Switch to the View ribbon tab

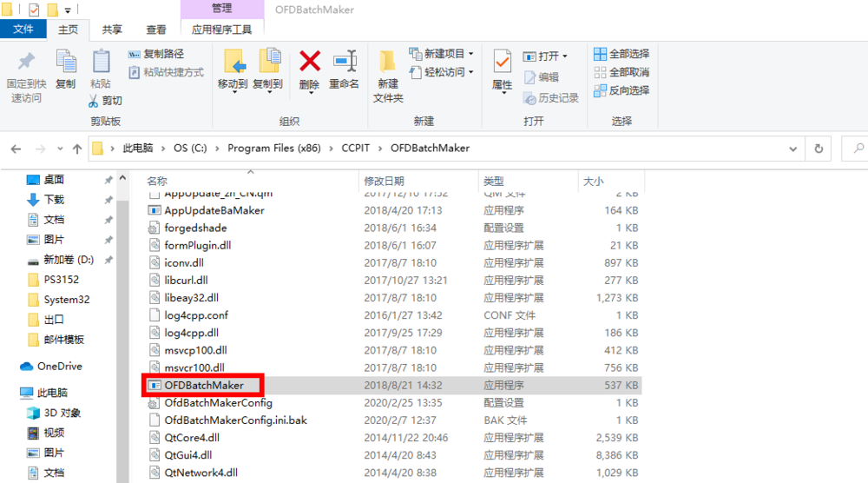tap(156, 30)
